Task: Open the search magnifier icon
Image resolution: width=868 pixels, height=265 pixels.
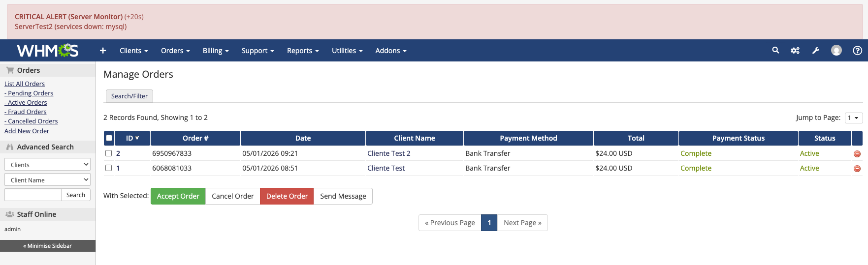Action: (775, 50)
